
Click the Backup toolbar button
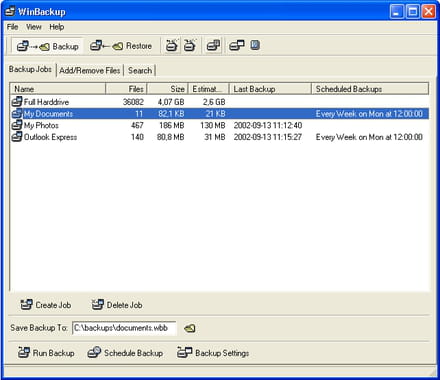click(x=47, y=46)
